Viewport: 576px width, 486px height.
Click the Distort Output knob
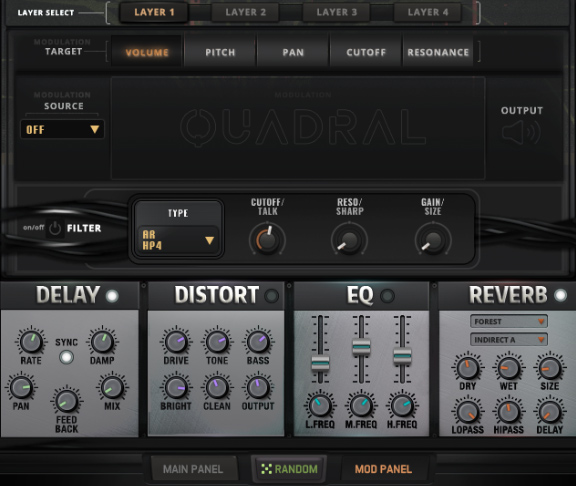click(x=258, y=388)
